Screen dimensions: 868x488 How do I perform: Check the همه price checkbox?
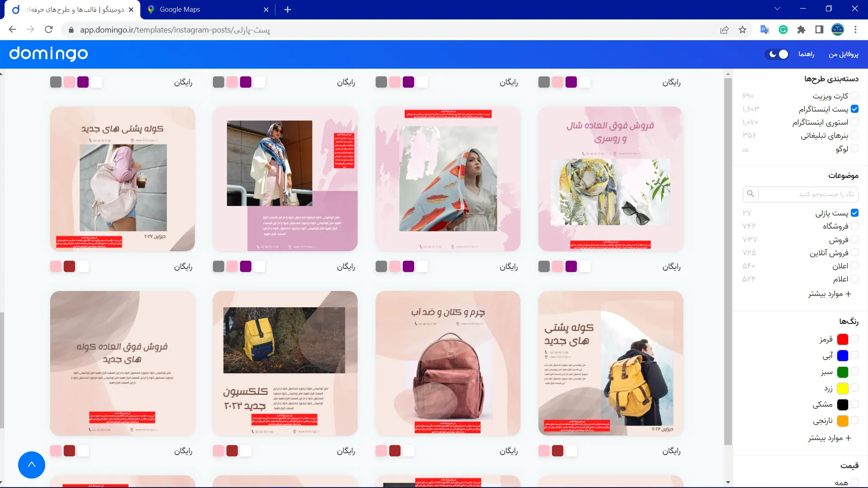(854, 483)
